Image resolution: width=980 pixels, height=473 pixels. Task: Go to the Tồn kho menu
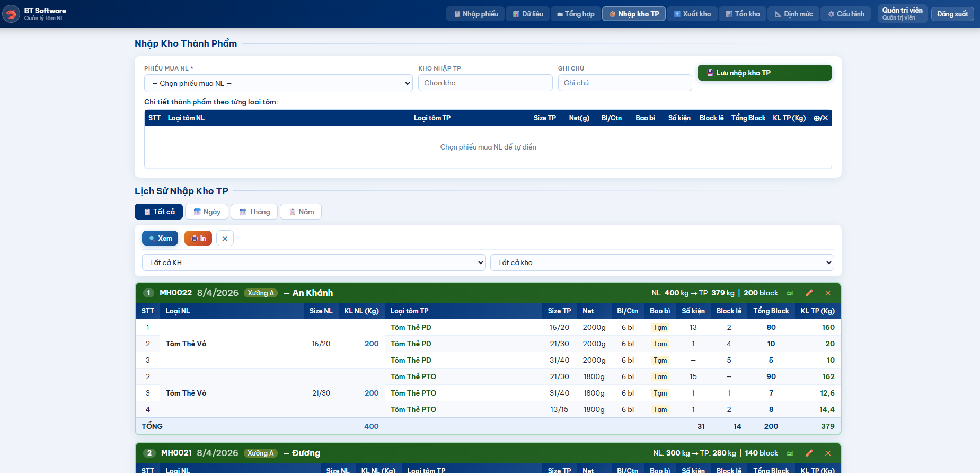tap(742, 14)
